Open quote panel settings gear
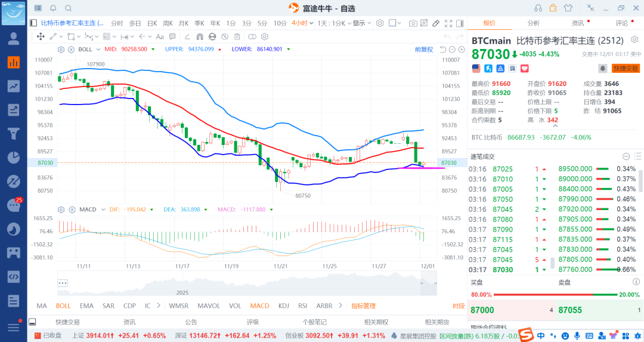644x342 pixels. click(x=634, y=39)
